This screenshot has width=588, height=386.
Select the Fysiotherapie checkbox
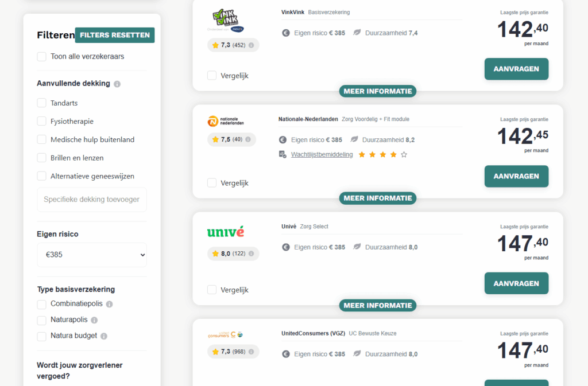click(x=42, y=122)
